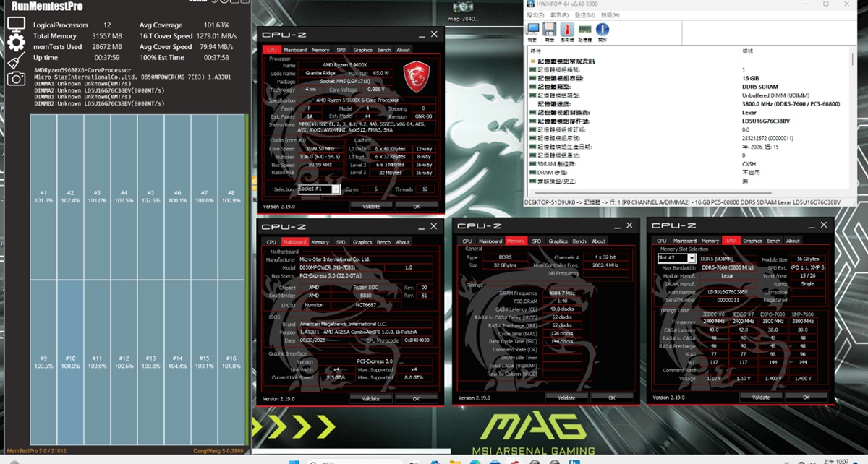Click OK in the CPU-Z Mainboard window

(x=416, y=398)
